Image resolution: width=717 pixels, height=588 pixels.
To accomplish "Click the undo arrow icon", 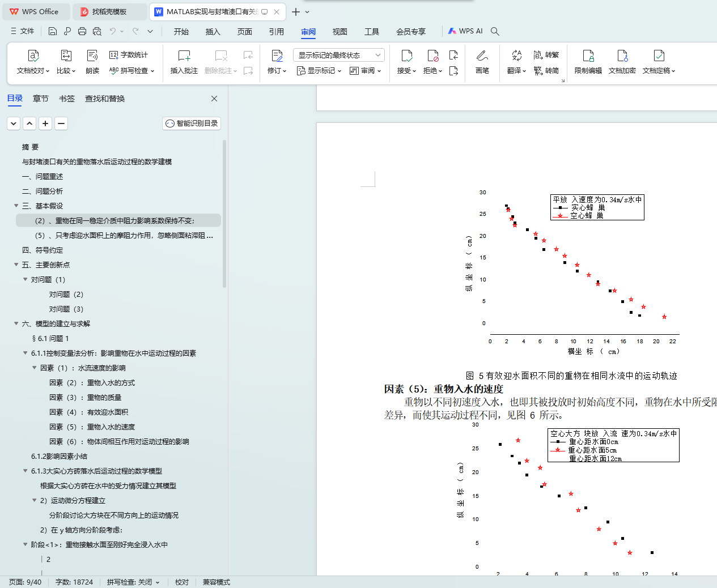I will (113, 31).
